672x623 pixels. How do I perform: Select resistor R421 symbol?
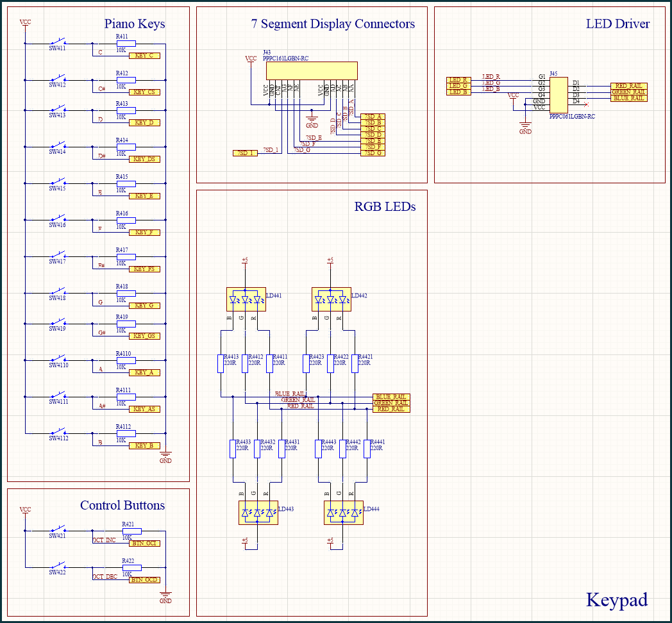[x=132, y=531]
